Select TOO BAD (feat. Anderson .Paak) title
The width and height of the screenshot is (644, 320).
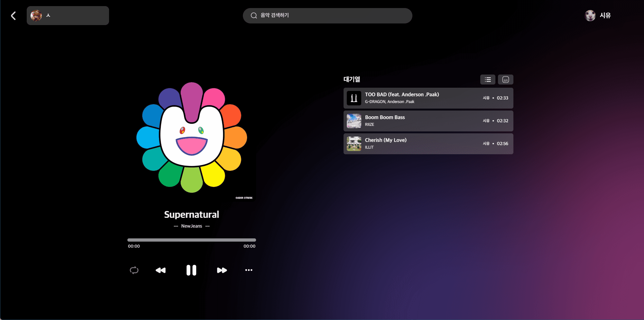click(402, 94)
